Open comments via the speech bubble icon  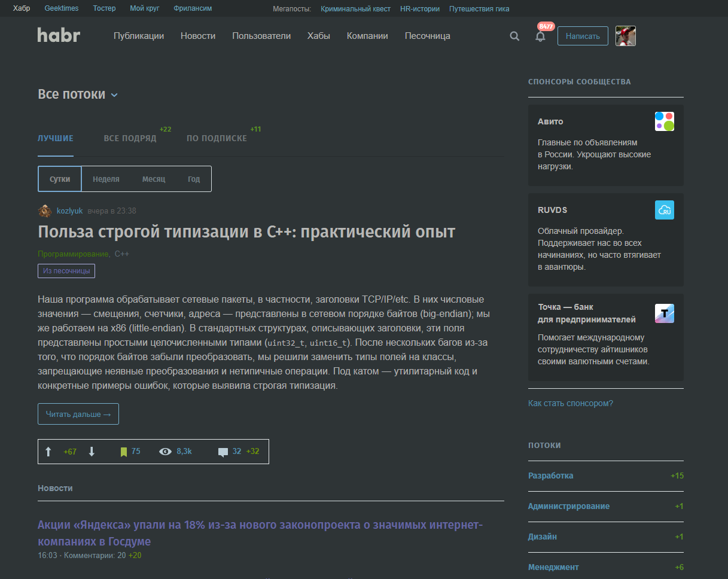(223, 452)
